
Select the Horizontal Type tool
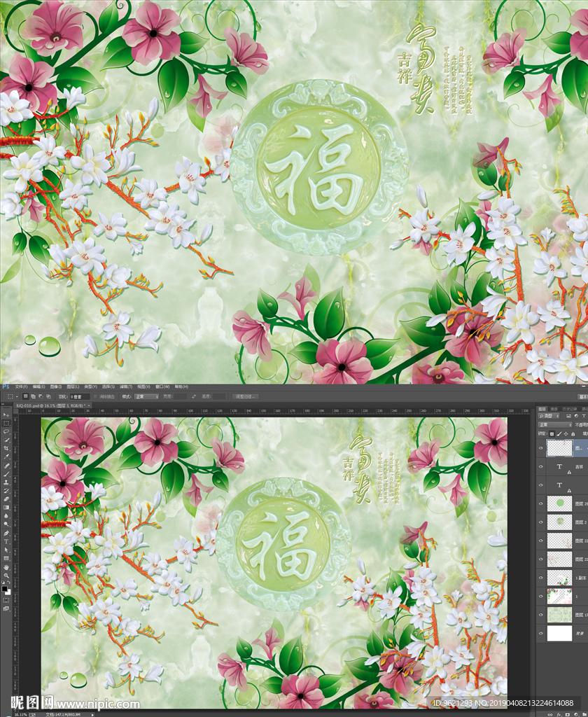click(x=6, y=541)
